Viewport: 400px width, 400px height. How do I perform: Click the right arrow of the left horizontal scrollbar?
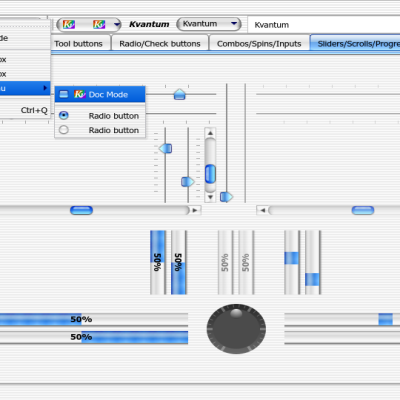click(x=195, y=210)
